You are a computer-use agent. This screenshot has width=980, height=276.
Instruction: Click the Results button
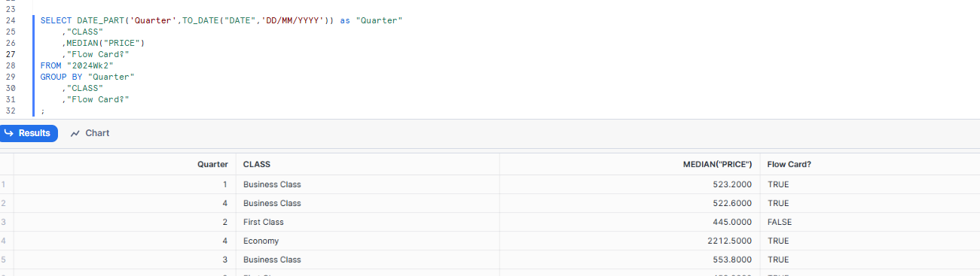(x=29, y=133)
